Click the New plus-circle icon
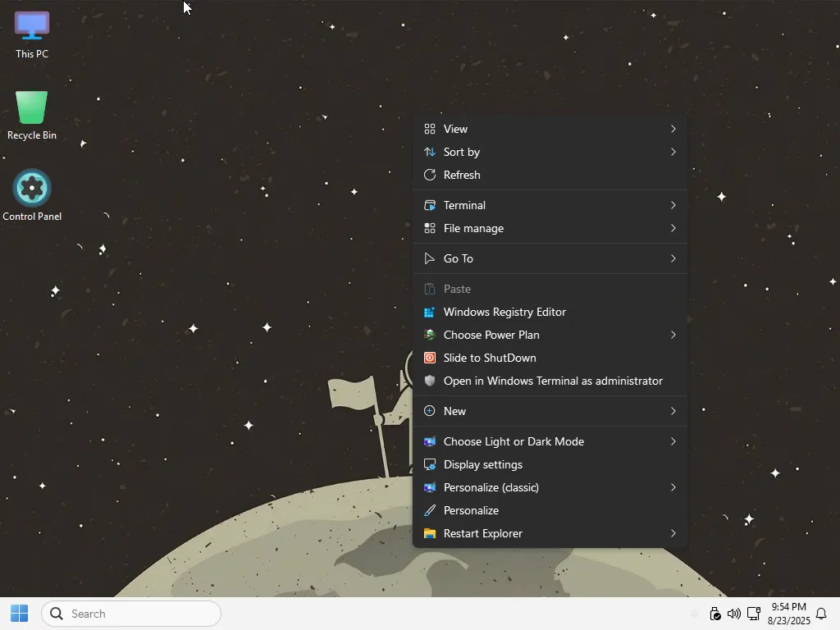Image resolution: width=840 pixels, height=630 pixels. [x=430, y=412]
